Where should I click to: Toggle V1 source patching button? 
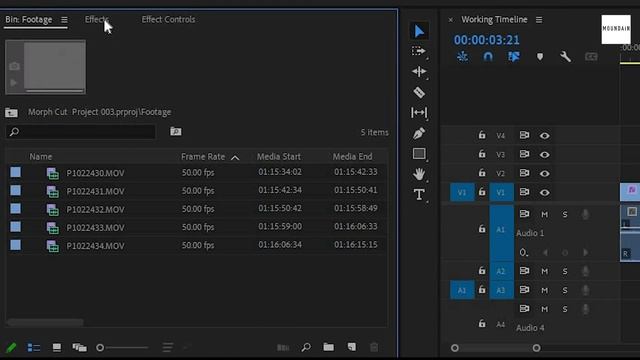(462, 192)
